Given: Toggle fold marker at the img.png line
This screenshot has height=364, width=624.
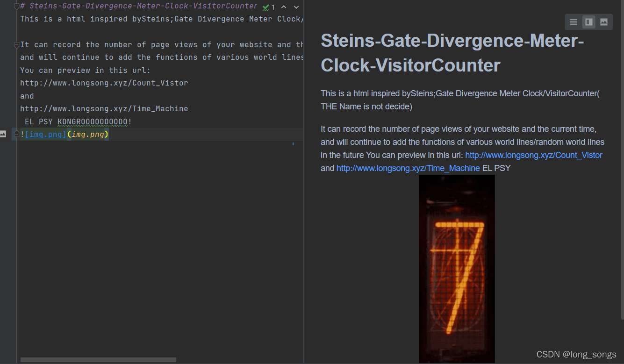Looking at the screenshot, I should pyautogui.click(x=17, y=135).
